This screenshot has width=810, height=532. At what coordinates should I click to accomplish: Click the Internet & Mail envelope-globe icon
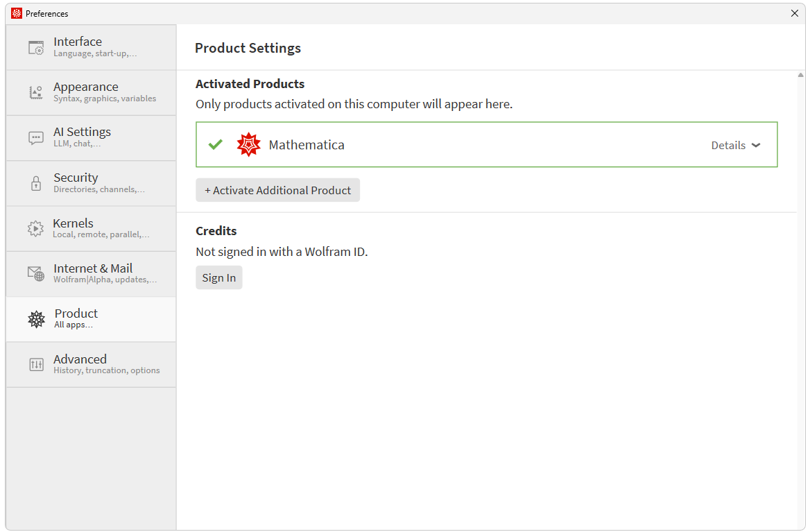(x=36, y=274)
